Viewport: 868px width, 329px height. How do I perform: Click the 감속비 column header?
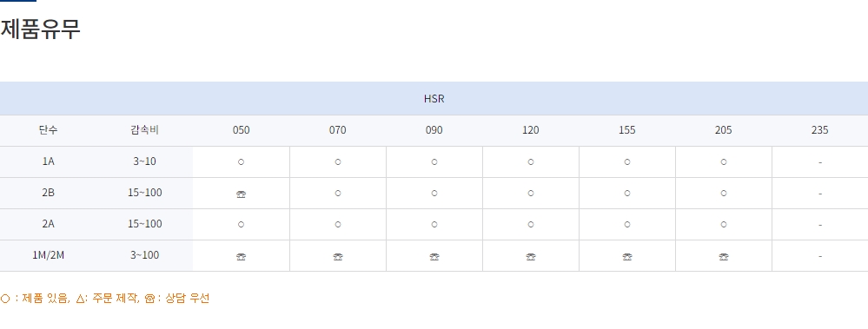(x=144, y=130)
